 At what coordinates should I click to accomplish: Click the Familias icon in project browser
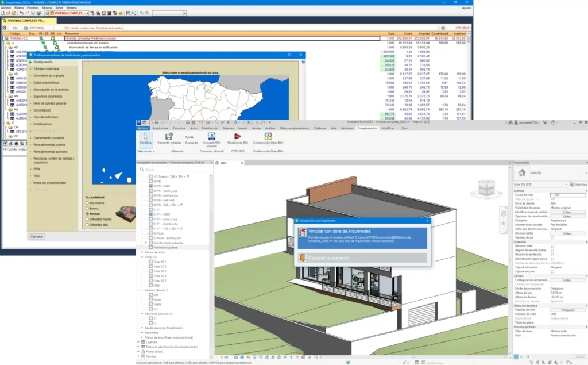pyautogui.click(x=143, y=356)
